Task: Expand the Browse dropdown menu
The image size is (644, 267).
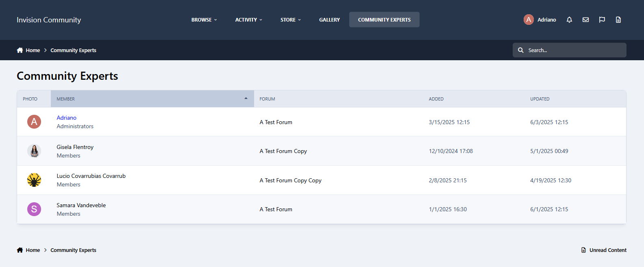Action: tap(204, 20)
